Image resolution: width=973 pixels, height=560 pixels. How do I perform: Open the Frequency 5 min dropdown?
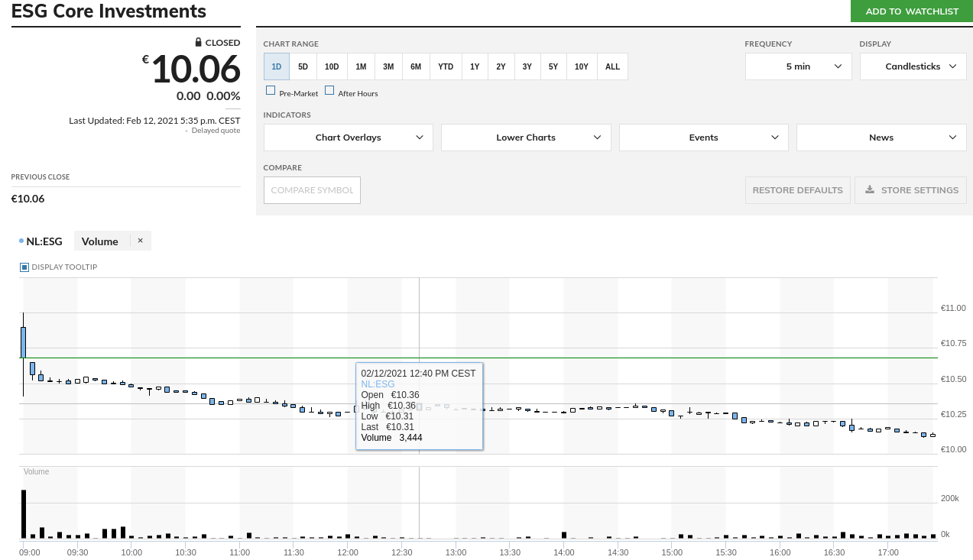(798, 66)
